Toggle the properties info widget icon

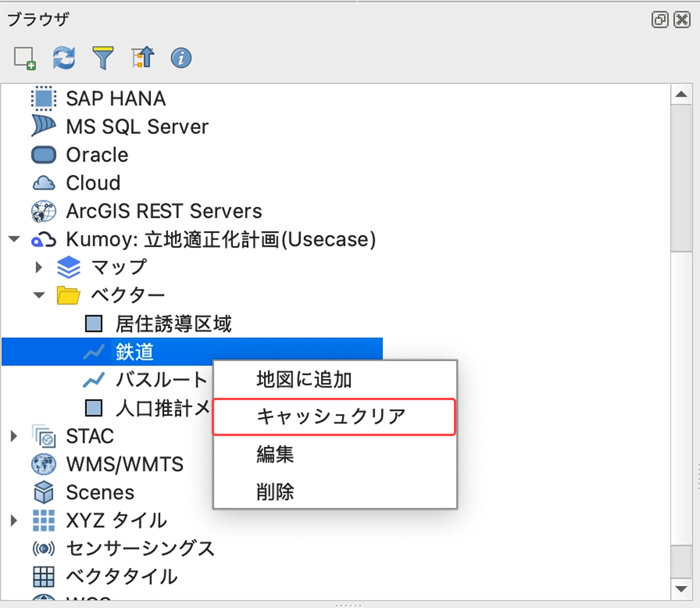181,58
